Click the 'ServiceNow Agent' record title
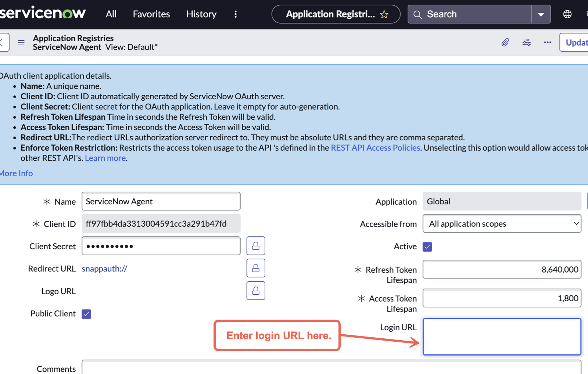Image resolution: width=588 pixels, height=374 pixels. pos(67,47)
